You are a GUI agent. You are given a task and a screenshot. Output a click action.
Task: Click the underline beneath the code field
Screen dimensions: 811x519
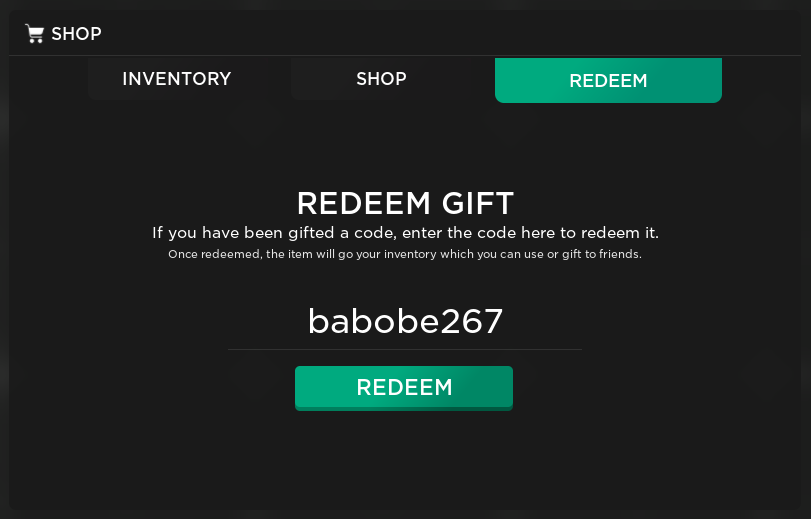point(405,349)
